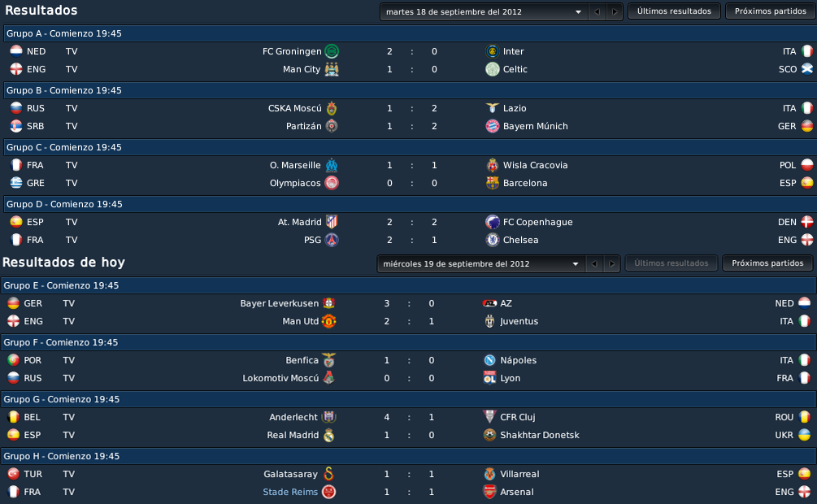Click the Barcelona club crest

493,183
